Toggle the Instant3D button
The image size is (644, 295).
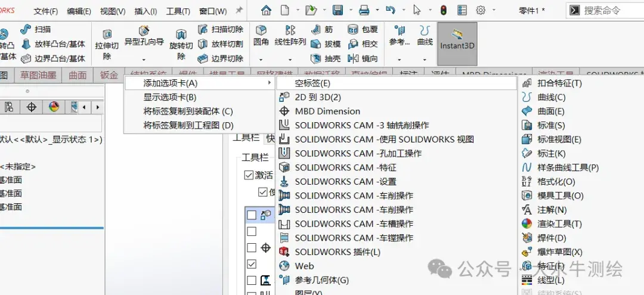click(x=457, y=44)
